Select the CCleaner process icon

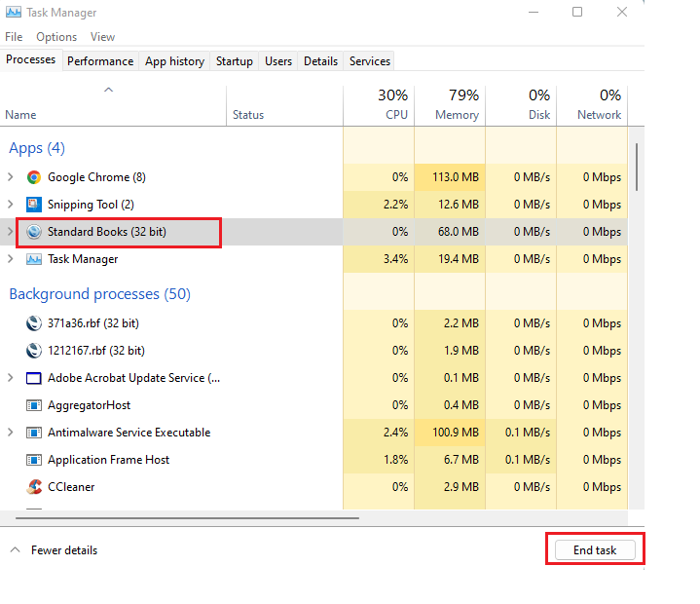pos(34,487)
